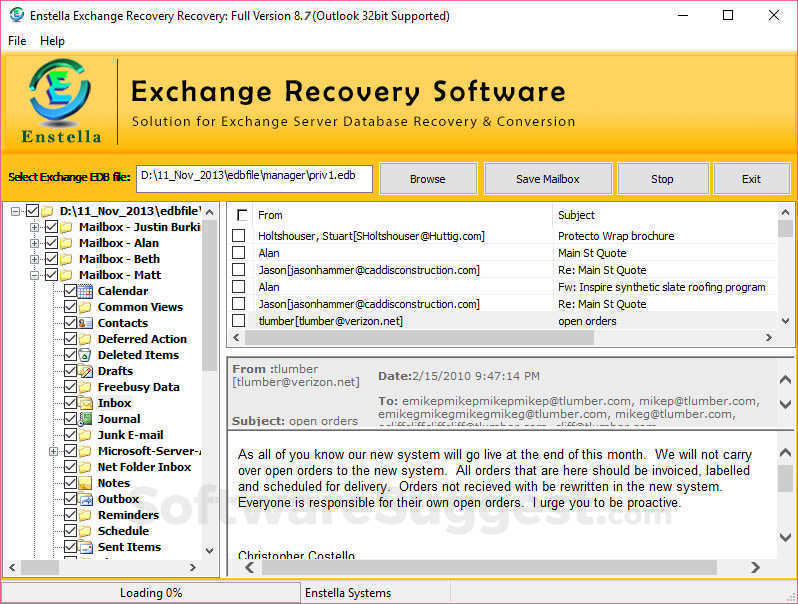Click the Contacts folder icon
This screenshot has height=604, width=798.
point(85,323)
